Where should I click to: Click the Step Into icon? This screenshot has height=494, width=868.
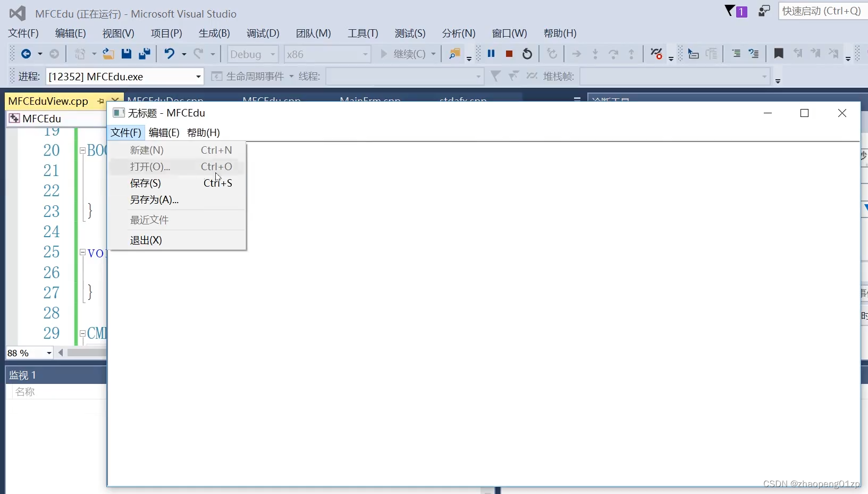tap(595, 54)
